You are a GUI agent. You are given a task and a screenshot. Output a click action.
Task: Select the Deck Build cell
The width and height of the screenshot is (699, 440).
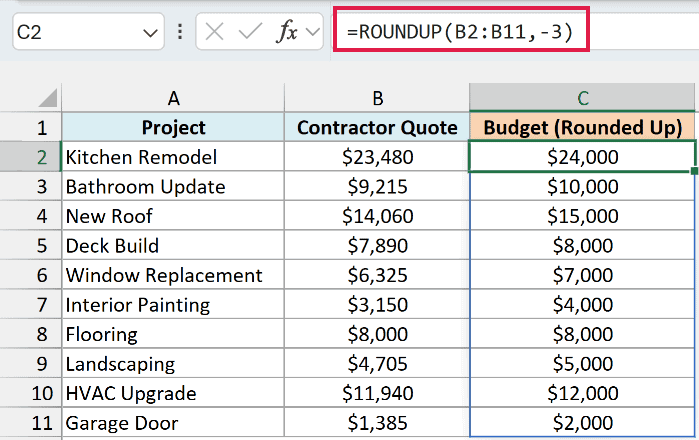coord(173,245)
